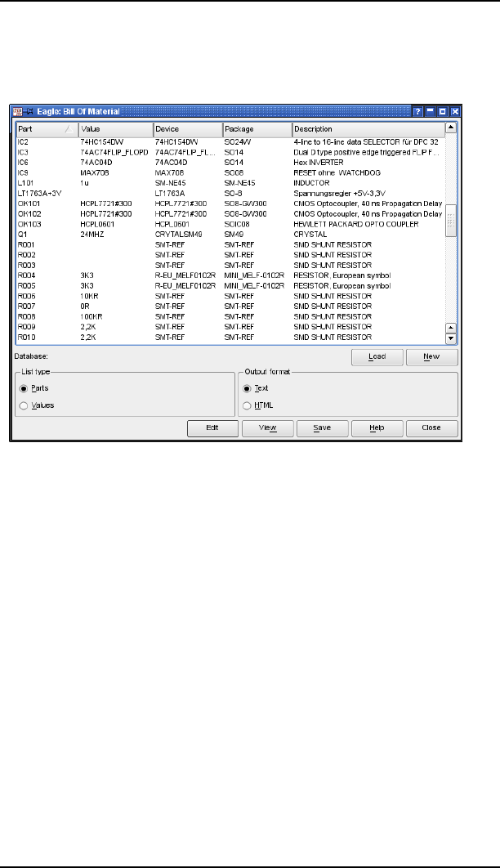
Task: Maximize the Bill Of Material window
Action: [443, 111]
